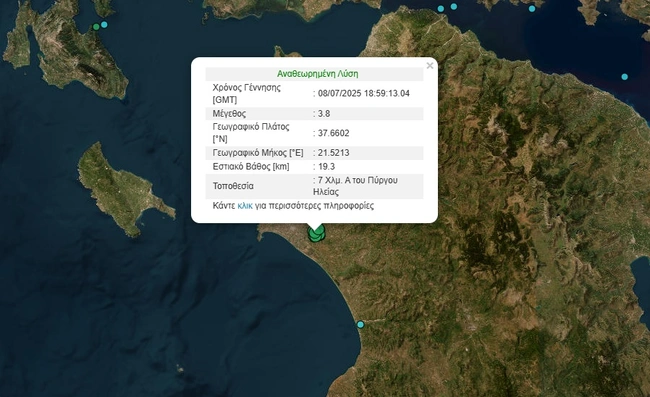The width and height of the screenshot is (650, 397).
Task: Select the right cyan marker of the top-center pair
Action: (454, 7)
